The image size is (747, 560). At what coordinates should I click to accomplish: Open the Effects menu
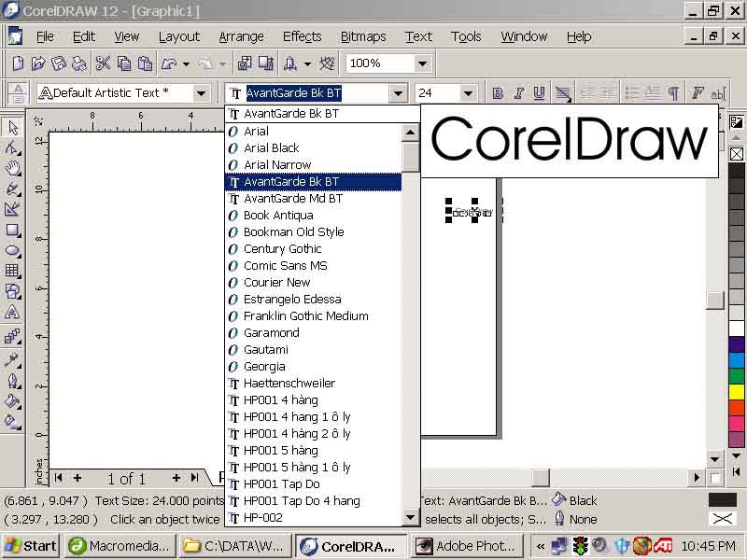[302, 36]
